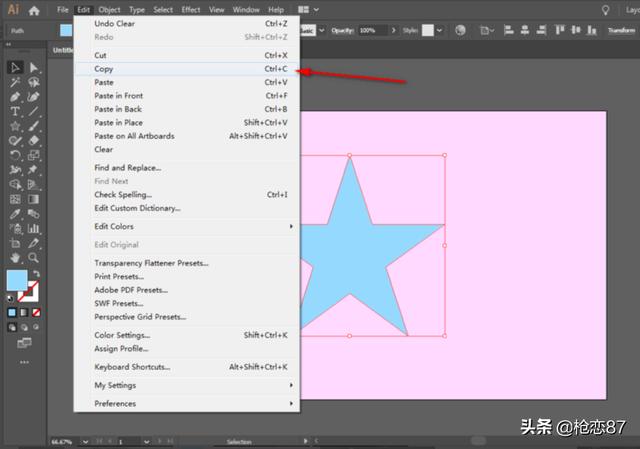The height and width of the screenshot is (449, 640).
Task: Click the Home icon in top bar
Action: [x=34, y=10]
